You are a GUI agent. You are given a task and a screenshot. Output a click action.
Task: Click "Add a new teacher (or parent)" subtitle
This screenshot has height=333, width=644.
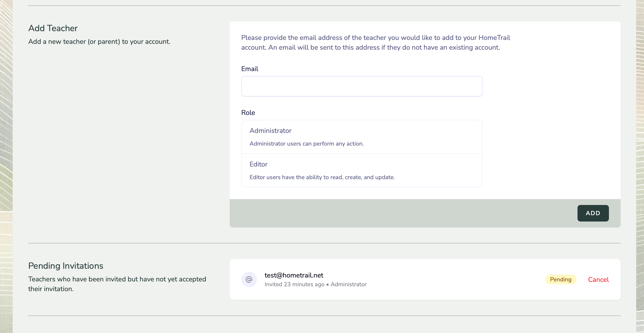99,41
